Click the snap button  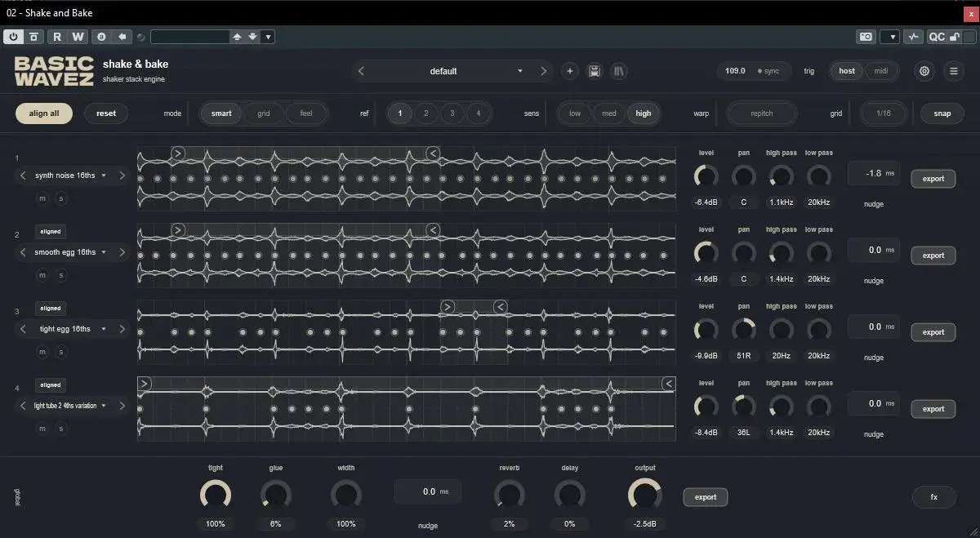(942, 113)
